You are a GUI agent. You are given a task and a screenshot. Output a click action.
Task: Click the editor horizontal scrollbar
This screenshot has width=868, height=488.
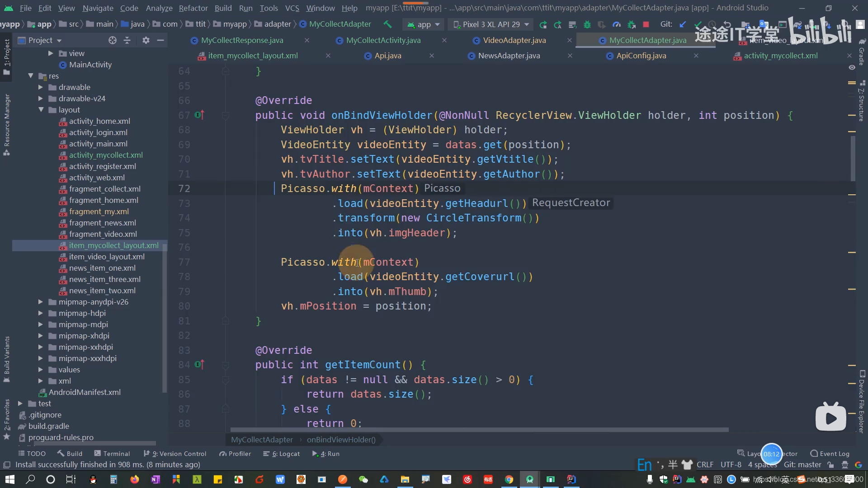(479, 430)
